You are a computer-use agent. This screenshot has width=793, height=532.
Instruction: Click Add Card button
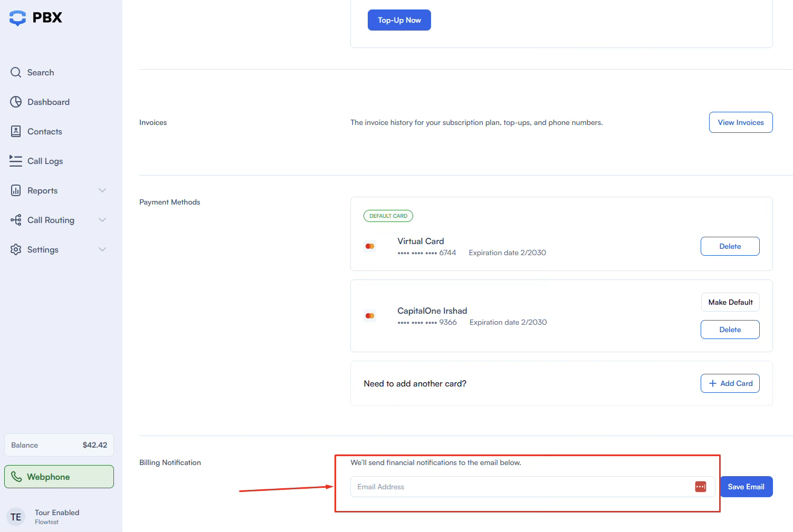730,383
